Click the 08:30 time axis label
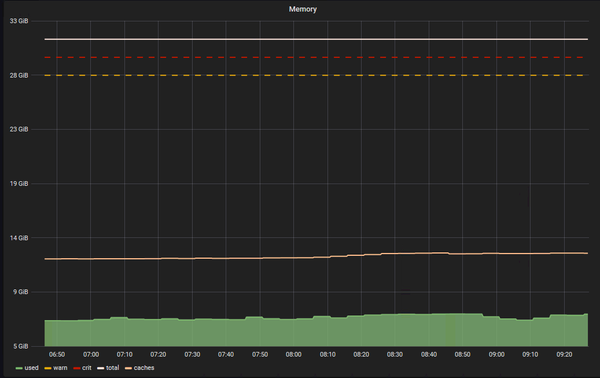The width and height of the screenshot is (600, 378). pos(395,355)
